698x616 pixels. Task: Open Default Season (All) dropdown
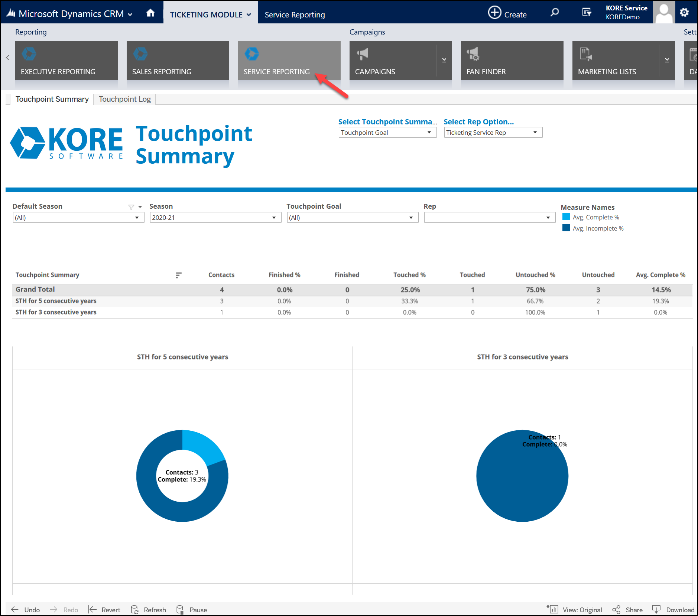tap(78, 218)
